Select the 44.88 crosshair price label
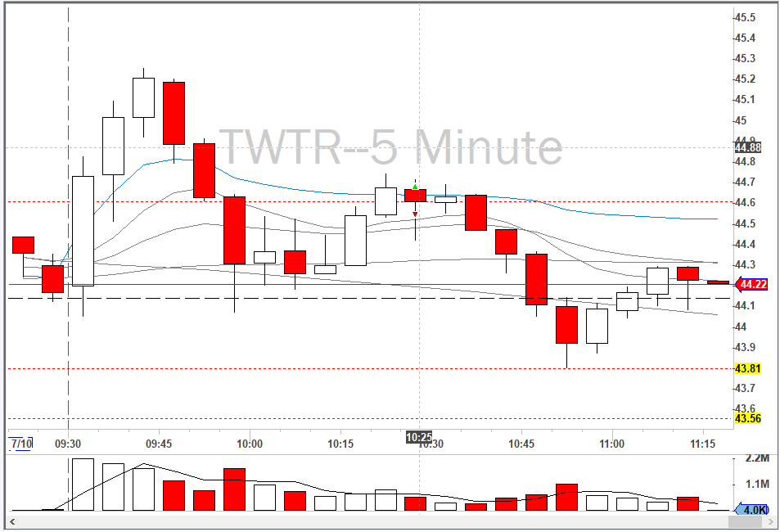 (748, 148)
